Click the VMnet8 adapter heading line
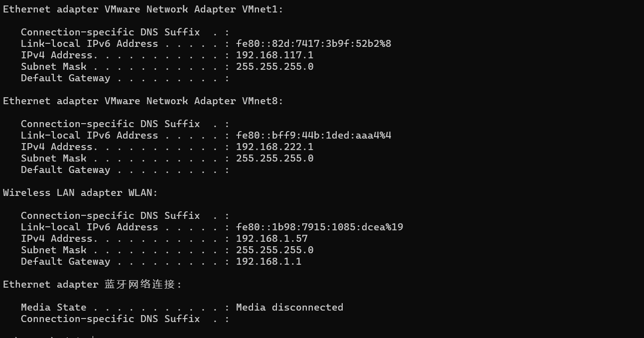This screenshot has height=338, width=644. click(143, 101)
